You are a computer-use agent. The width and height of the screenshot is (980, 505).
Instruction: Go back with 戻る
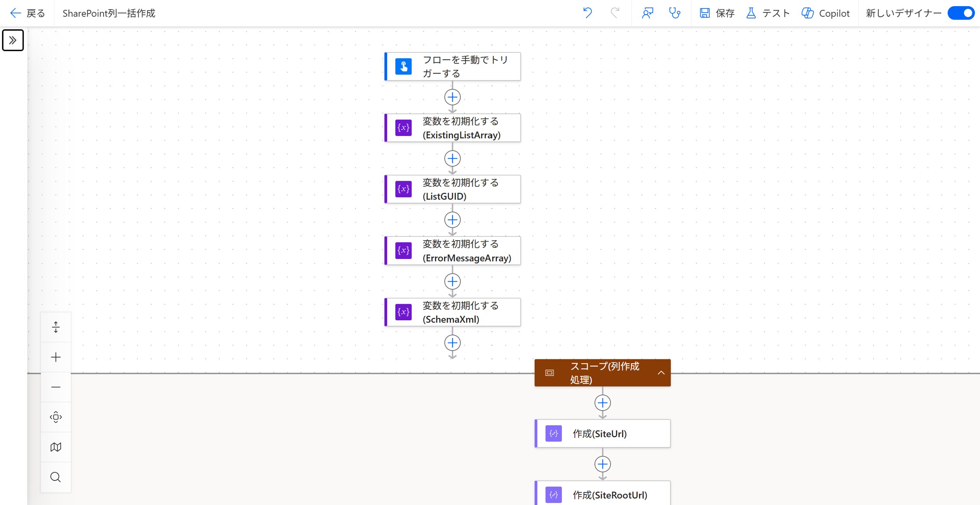point(27,13)
